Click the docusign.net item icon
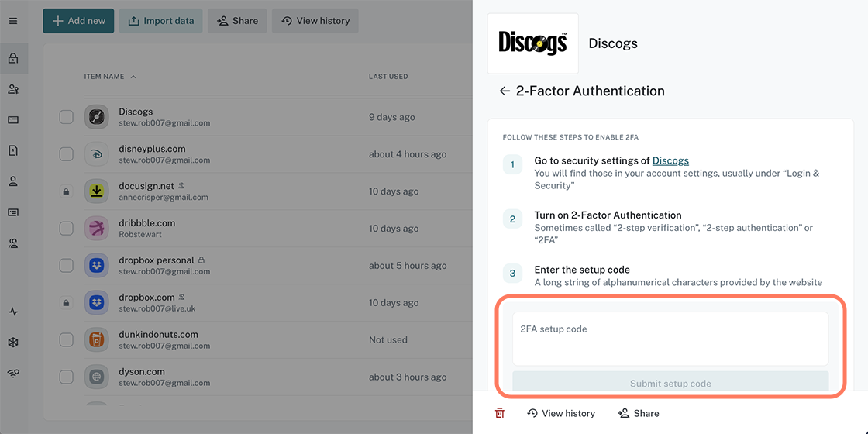This screenshot has height=434, width=868. coord(96,191)
